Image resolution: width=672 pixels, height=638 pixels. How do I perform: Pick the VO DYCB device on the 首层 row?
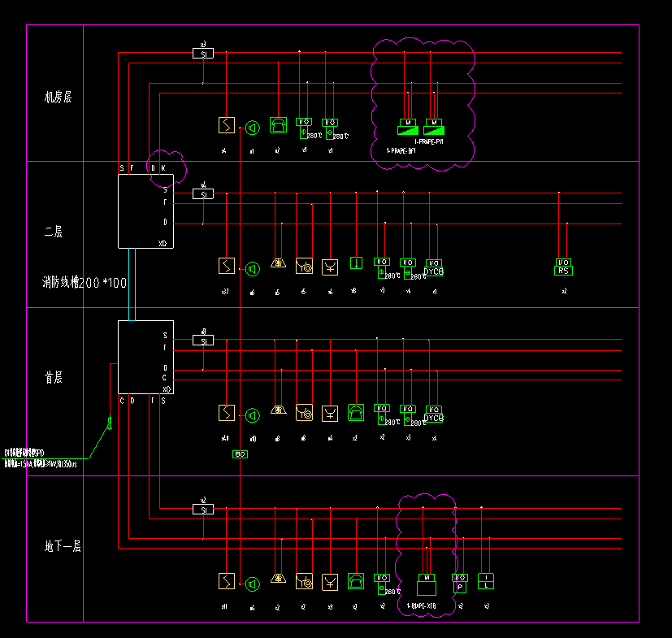tap(434, 414)
